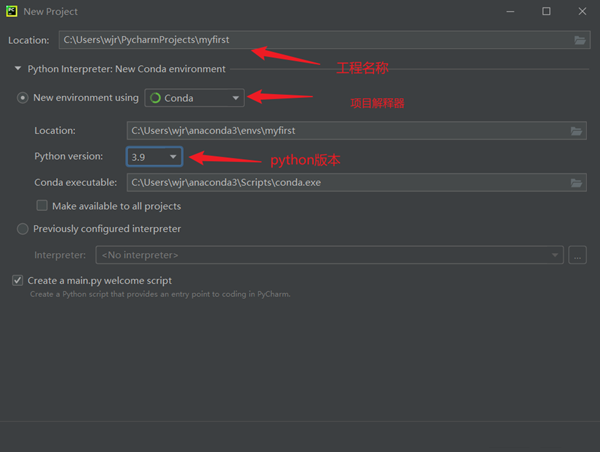Click the welcome script description text
The image size is (600, 452).
(x=160, y=294)
